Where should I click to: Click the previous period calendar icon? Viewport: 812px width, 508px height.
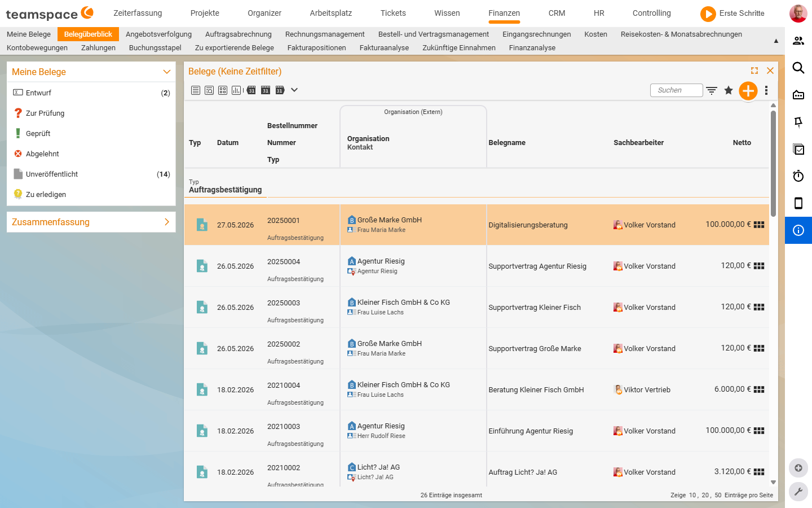(x=251, y=90)
